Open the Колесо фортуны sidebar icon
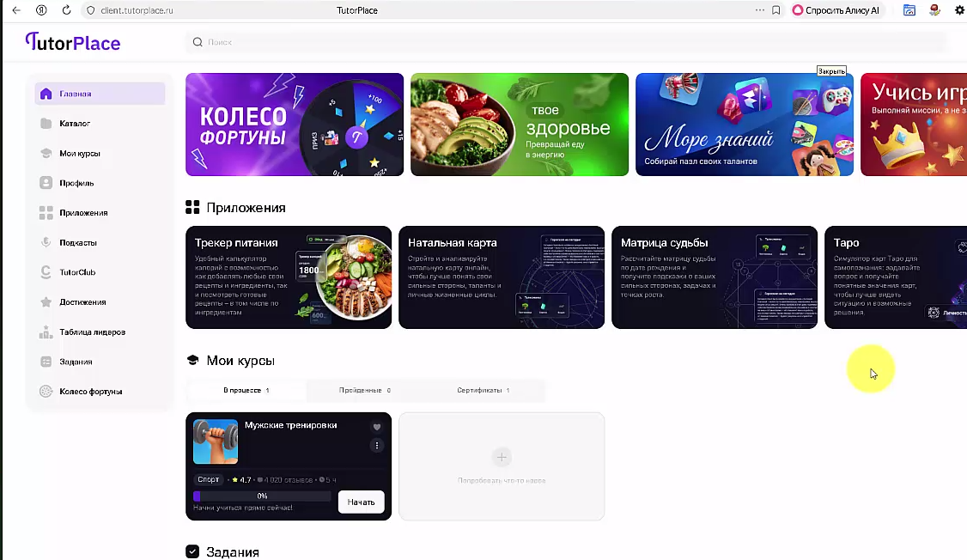 tap(46, 392)
